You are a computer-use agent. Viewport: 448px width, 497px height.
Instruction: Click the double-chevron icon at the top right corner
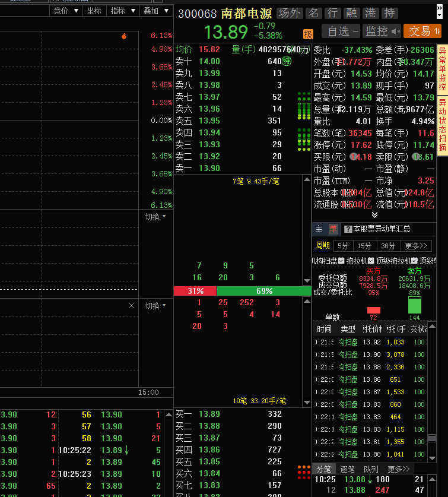click(439, 8)
